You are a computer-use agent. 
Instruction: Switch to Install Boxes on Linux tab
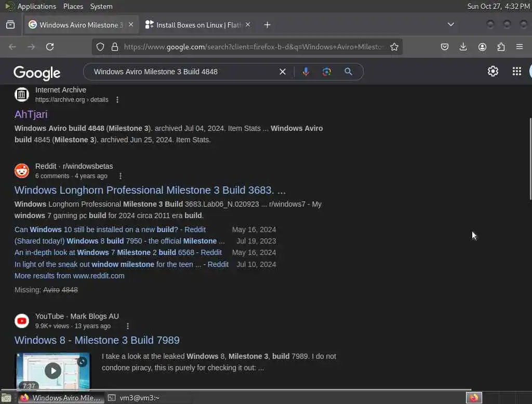198,25
